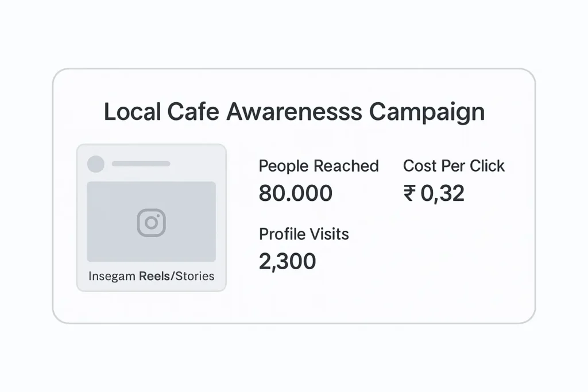This screenshot has width=588, height=392.
Task: Click the circular profile avatar placeholder
Action: tap(95, 164)
